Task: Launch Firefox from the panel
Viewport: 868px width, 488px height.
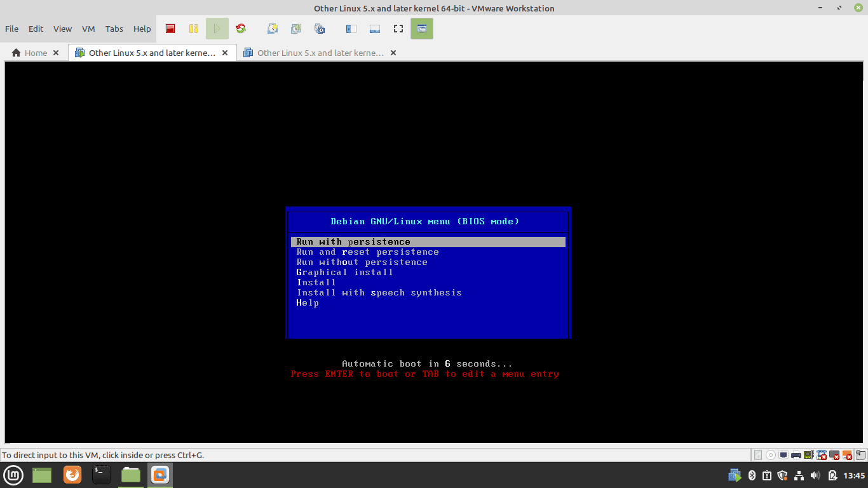Action: tap(72, 475)
